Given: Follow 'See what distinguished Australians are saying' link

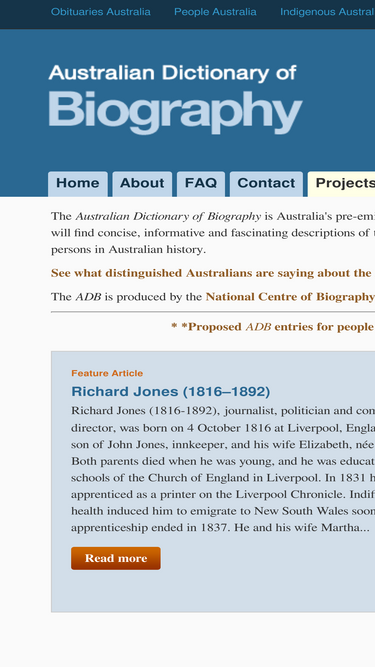Looking at the screenshot, I should [x=213, y=273].
